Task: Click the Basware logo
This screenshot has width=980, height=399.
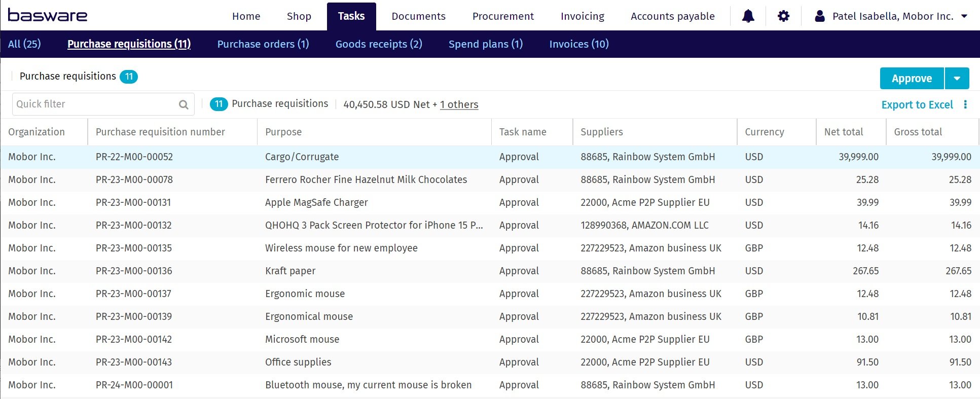Action: 47,15
